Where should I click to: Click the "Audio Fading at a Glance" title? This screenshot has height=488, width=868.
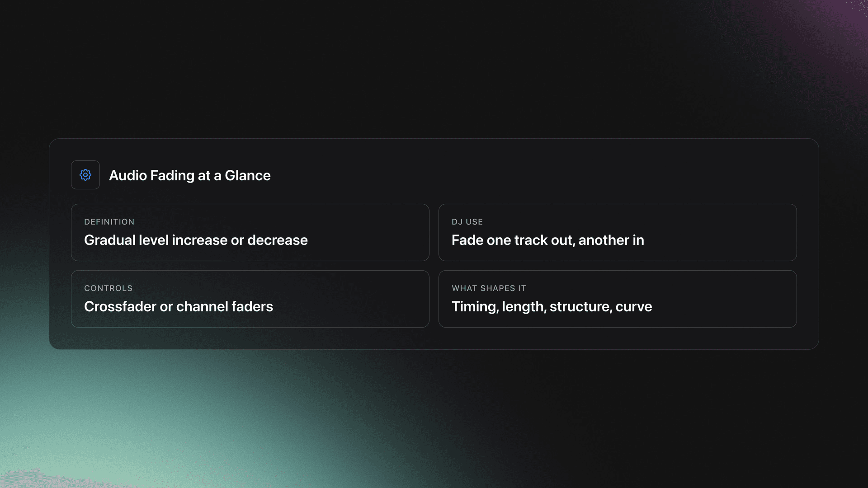[x=189, y=175]
